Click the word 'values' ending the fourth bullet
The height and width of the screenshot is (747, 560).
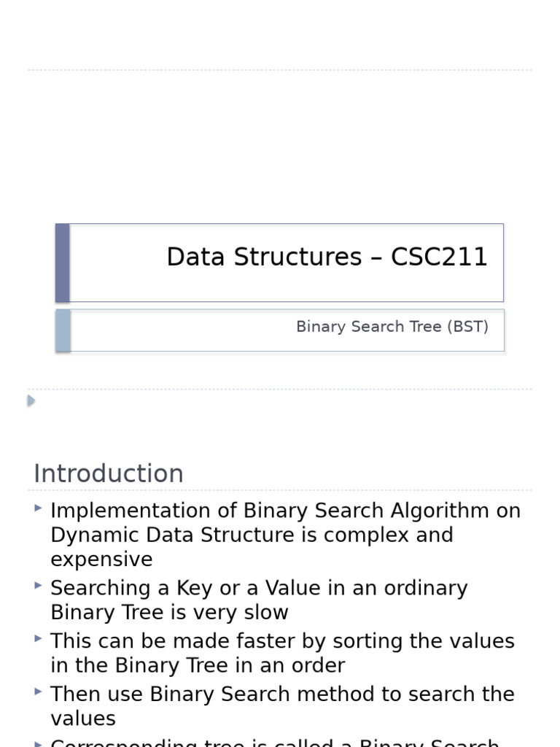point(83,719)
